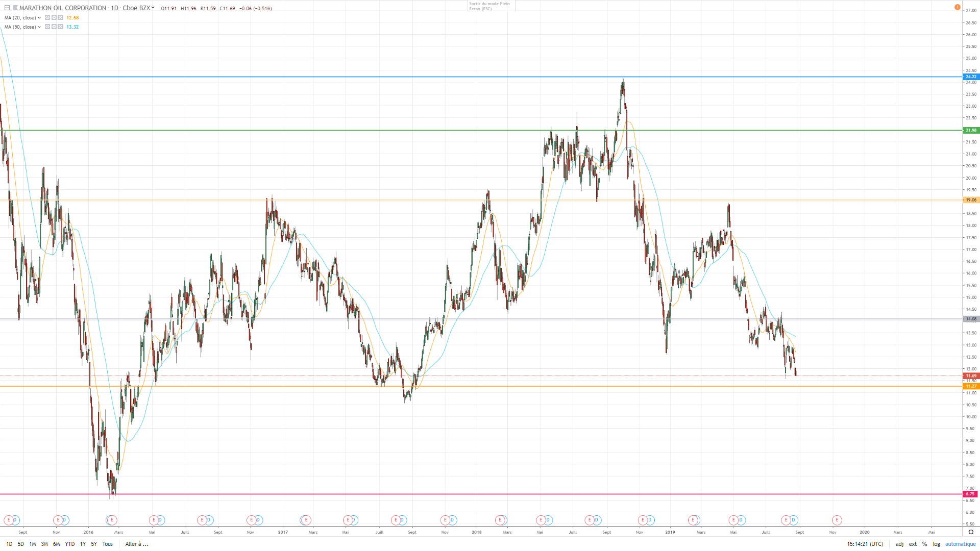Click the price change -0.06 (-0.51%)

[256, 9]
